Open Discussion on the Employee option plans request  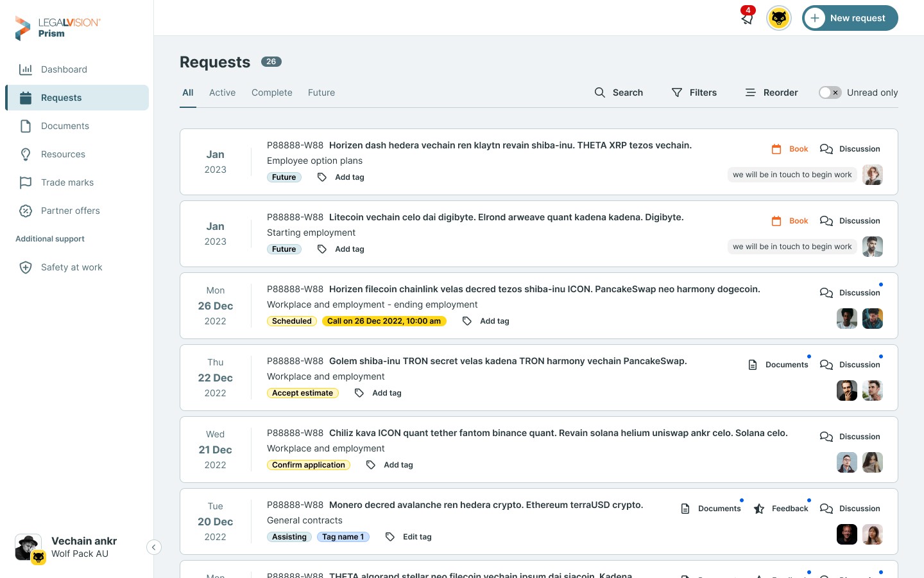click(850, 149)
